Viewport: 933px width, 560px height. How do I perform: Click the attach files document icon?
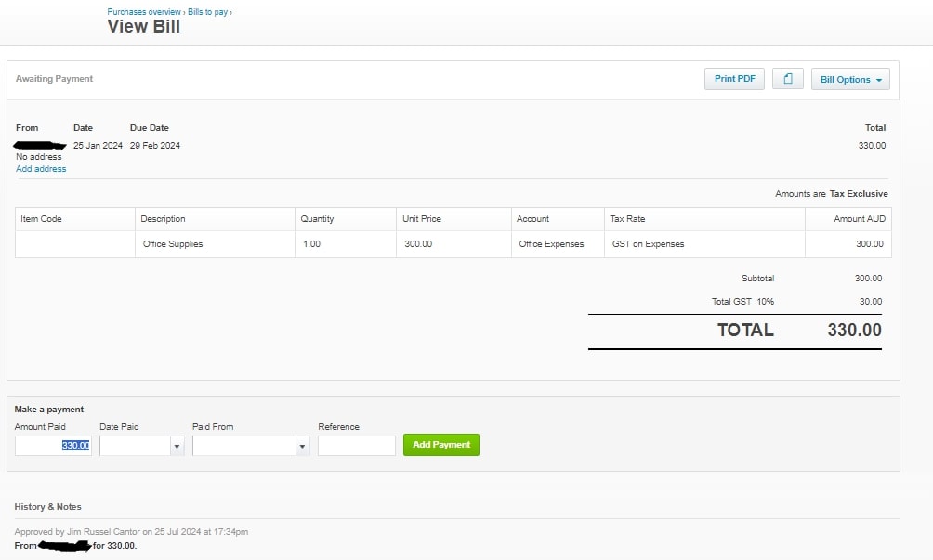(x=787, y=79)
